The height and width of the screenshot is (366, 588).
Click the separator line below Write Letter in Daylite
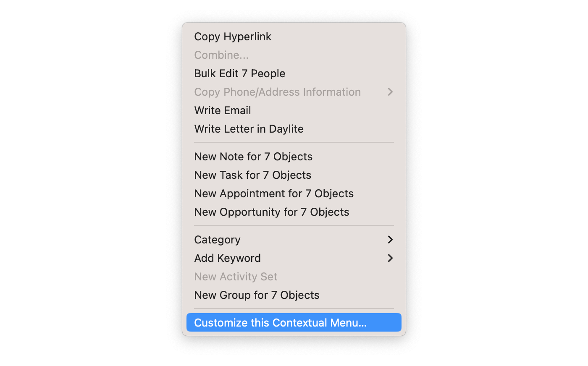[x=294, y=143]
